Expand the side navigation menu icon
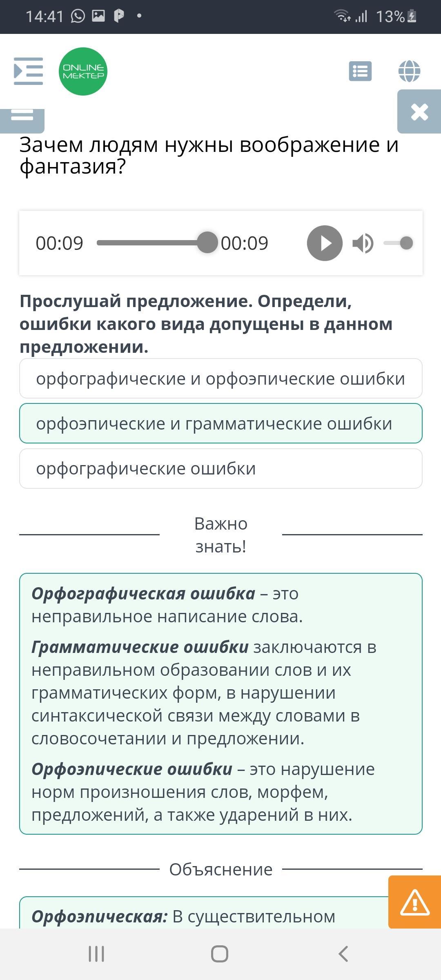Viewport: 441px width, 980px height. [x=28, y=71]
